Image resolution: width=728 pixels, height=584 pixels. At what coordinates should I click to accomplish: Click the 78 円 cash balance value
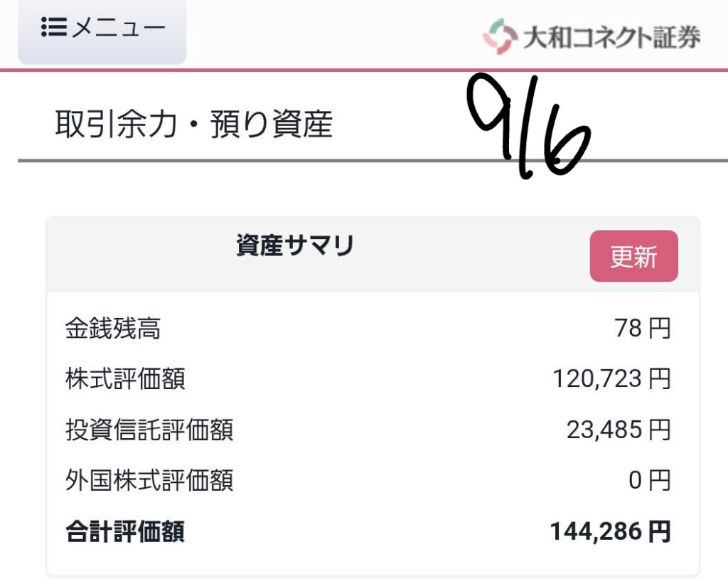[643, 328]
